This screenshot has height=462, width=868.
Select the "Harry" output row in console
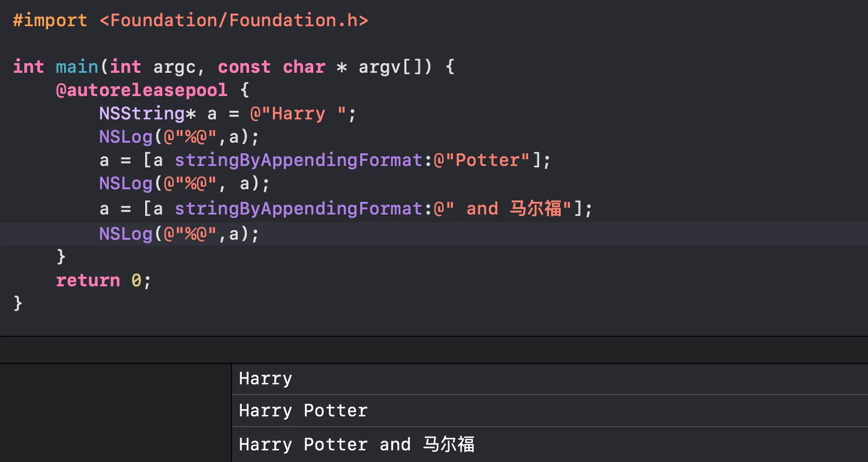click(550, 379)
